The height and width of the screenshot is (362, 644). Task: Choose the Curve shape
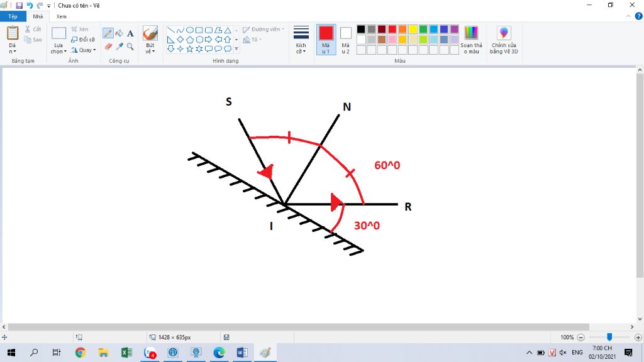(x=180, y=30)
